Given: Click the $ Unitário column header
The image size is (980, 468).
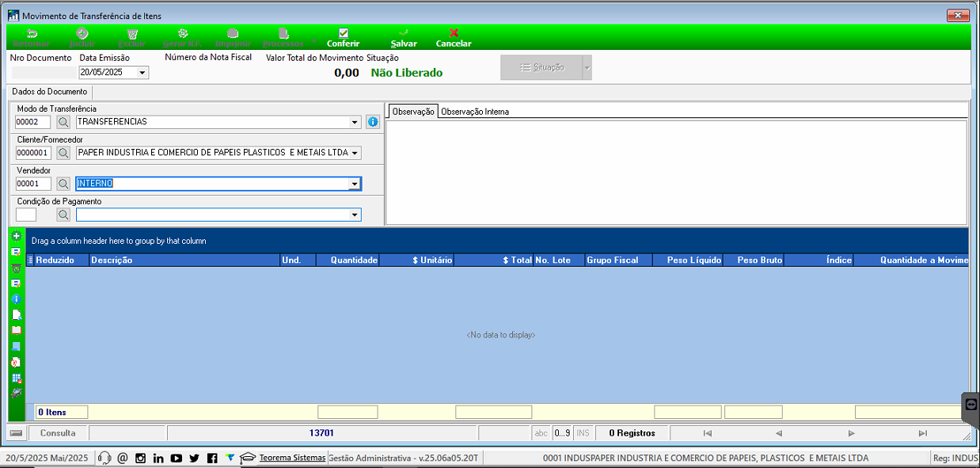Looking at the screenshot, I should [x=416, y=260].
